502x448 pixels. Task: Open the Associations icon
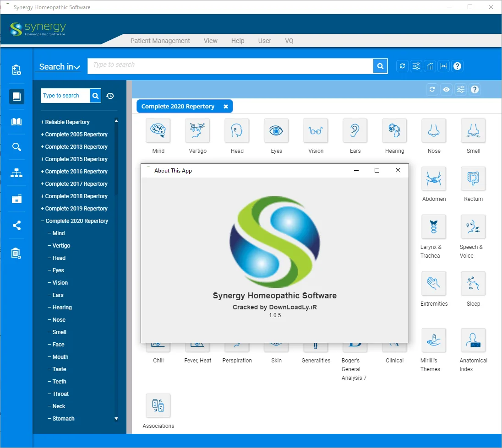158,406
